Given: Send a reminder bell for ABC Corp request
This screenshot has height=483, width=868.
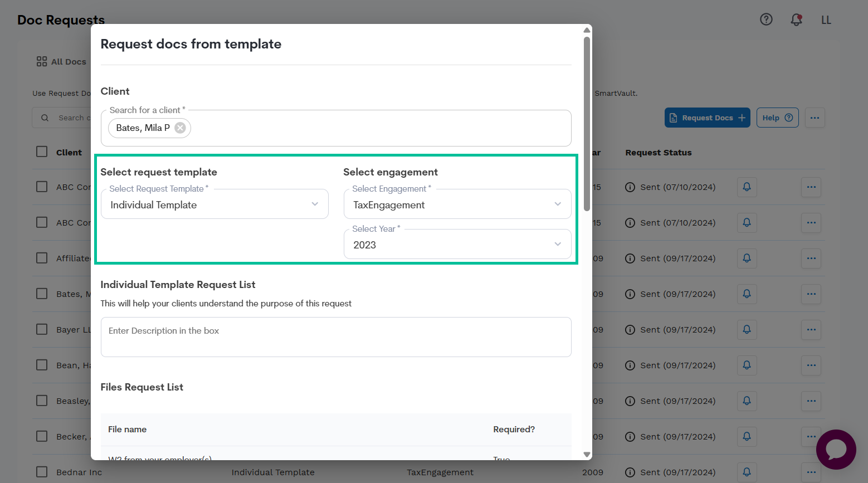Looking at the screenshot, I should 747,187.
